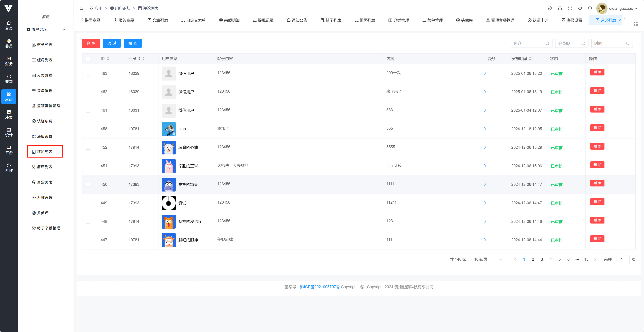Screen dimensions: 644x332
Task: Select checkbox for comment ID 463
Action: [x=88, y=74]
